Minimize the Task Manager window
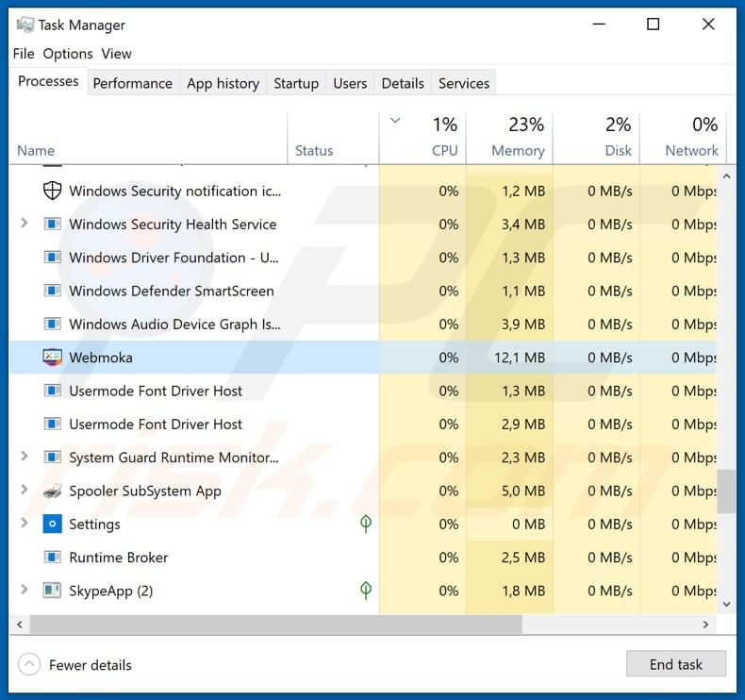Viewport: 745px width, 700px height. [599, 24]
